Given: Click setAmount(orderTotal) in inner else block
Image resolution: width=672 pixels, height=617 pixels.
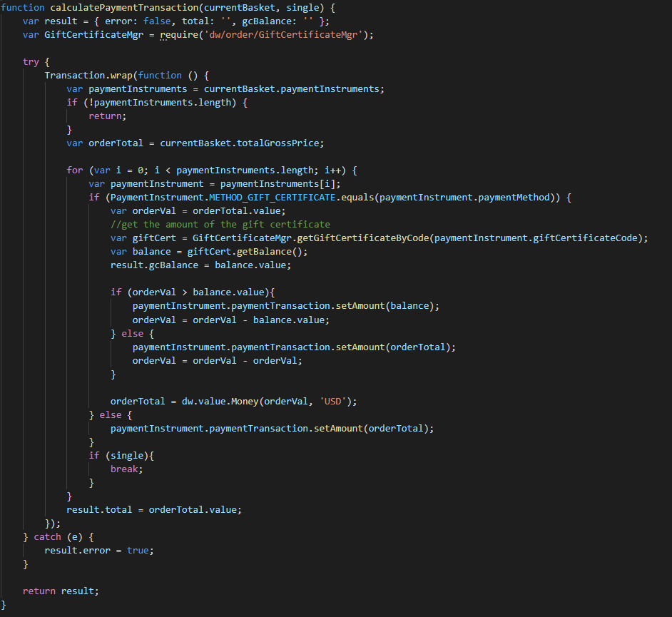Looking at the screenshot, I should tap(393, 347).
